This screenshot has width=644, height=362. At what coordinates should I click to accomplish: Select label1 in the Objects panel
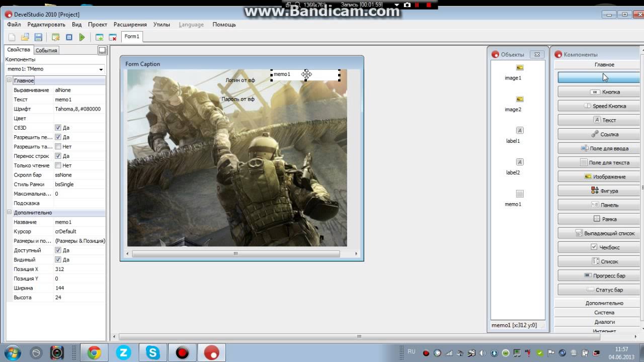click(513, 135)
